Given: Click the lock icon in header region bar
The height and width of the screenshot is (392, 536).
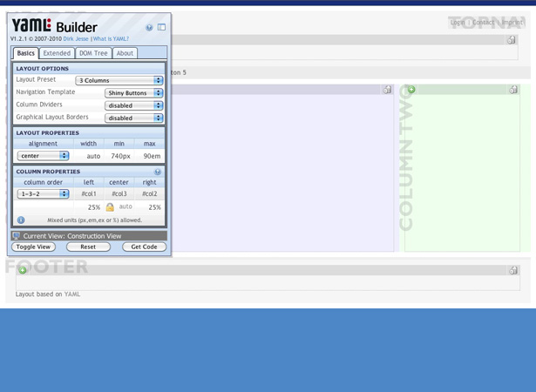Looking at the screenshot, I should (511, 40).
